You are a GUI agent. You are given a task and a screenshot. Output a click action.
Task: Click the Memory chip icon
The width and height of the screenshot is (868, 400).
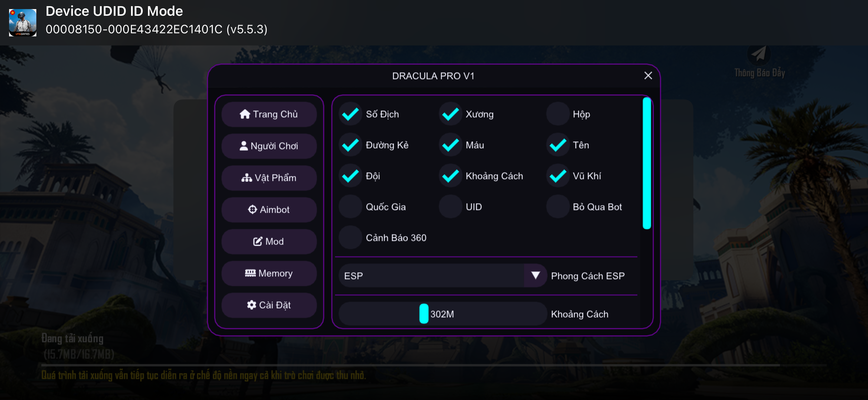click(250, 273)
